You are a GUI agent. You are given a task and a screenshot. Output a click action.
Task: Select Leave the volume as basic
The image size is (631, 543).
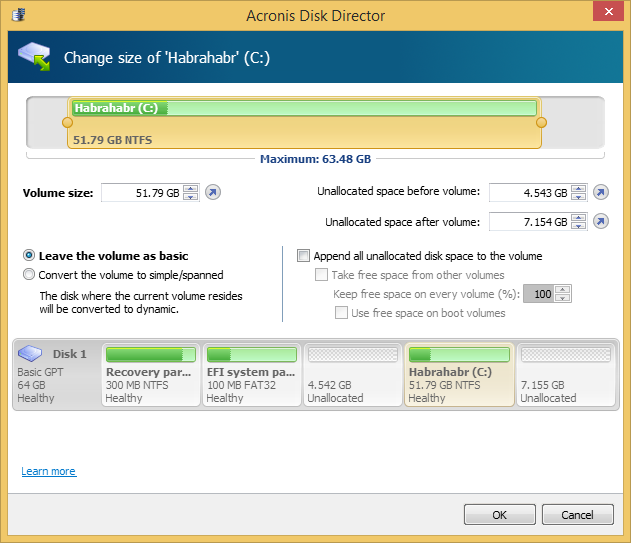29,256
